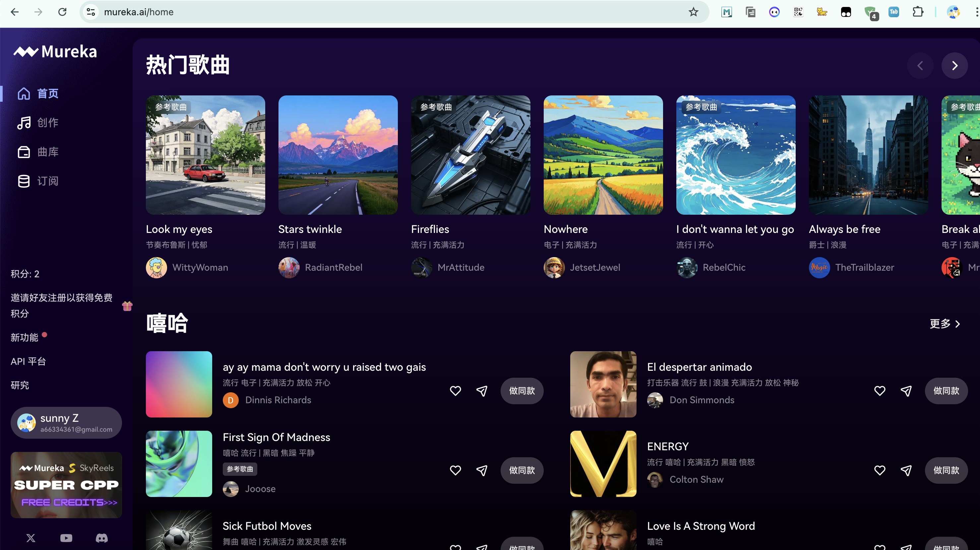The image size is (980, 550).
Task: Favorite the First Sign Of Madness track
Action: tap(456, 470)
